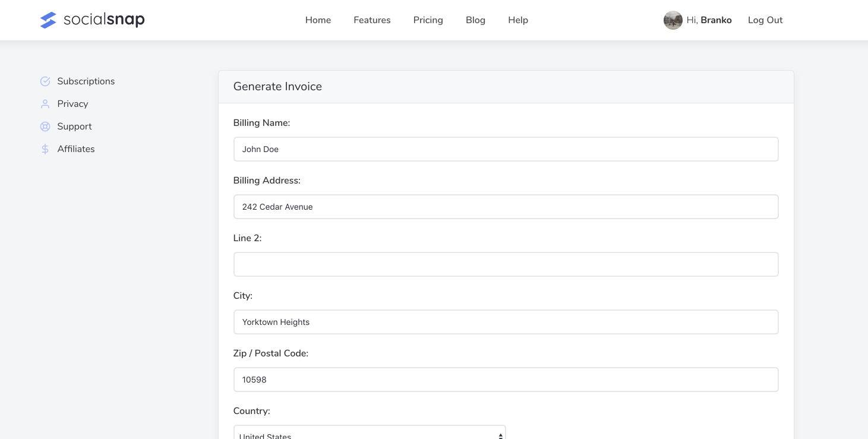Viewport: 868px width, 439px height.
Task: Click the Social Snap logo
Action: coord(92,20)
